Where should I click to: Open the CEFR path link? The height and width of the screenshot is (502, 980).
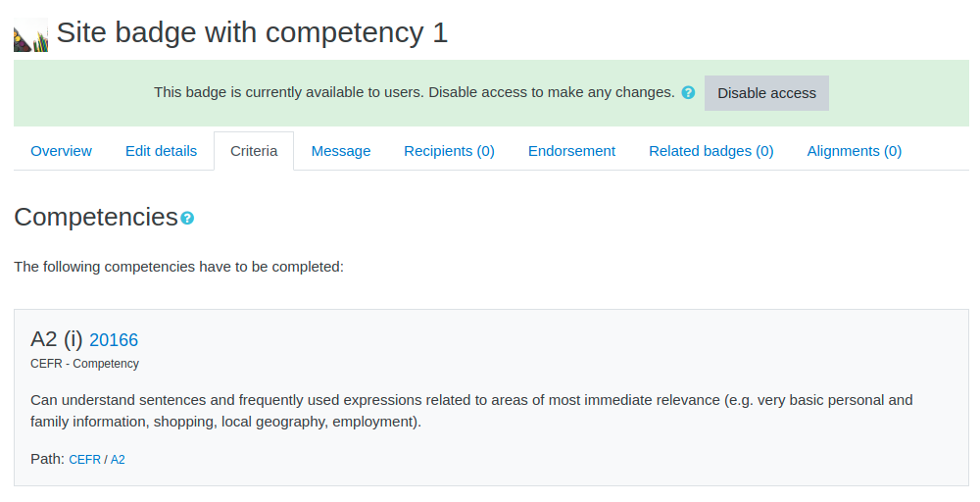point(84,460)
